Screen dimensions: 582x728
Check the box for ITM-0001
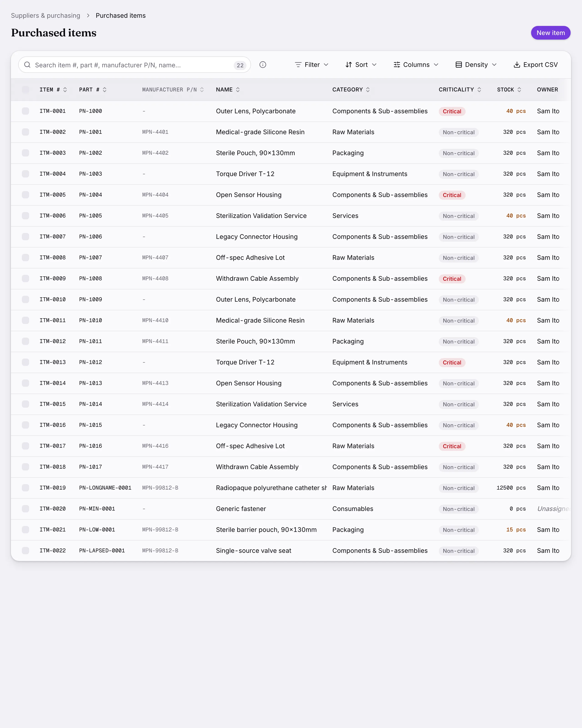(x=25, y=111)
